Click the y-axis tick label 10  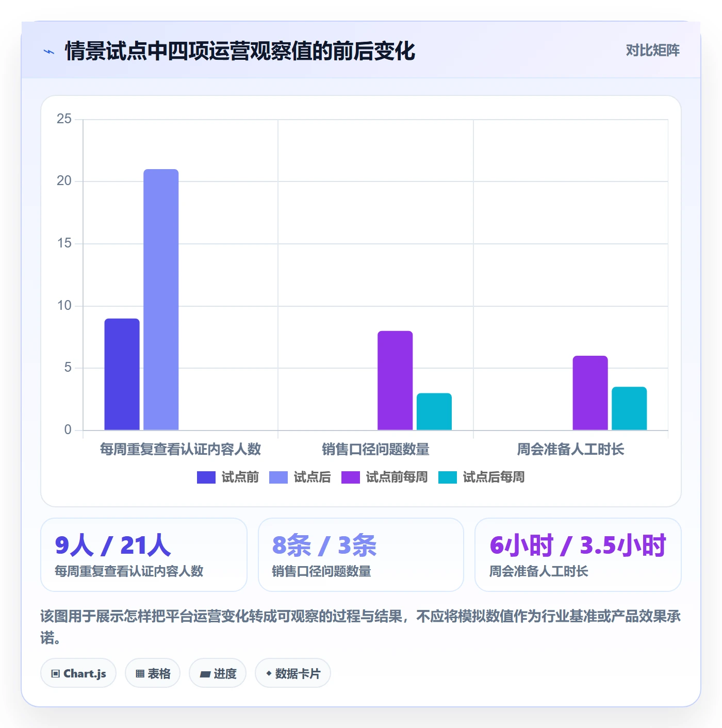[64, 306]
